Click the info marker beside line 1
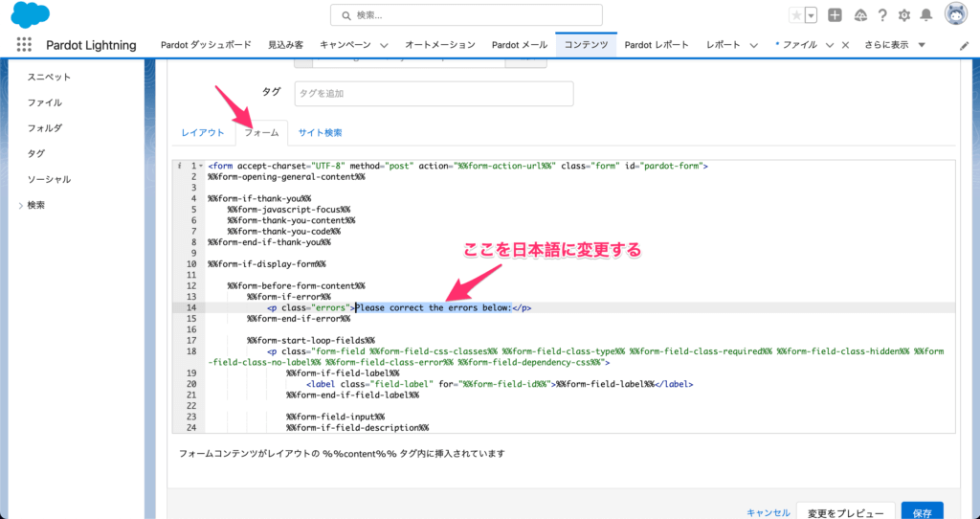The height and width of the screenshot is (519, 980). [x=179, y=166]
